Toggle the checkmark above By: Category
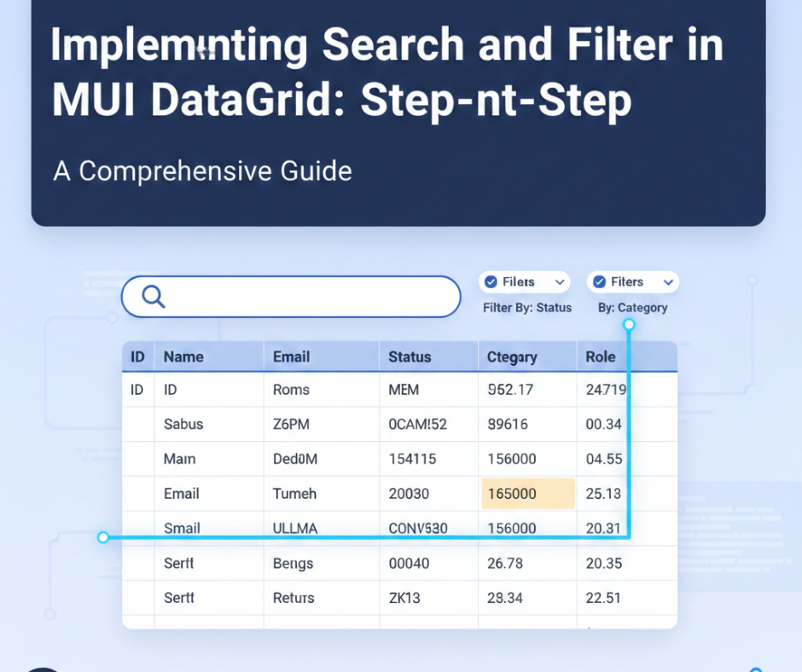This screenshot has width=802, height=672. click(x=599, y=282)
